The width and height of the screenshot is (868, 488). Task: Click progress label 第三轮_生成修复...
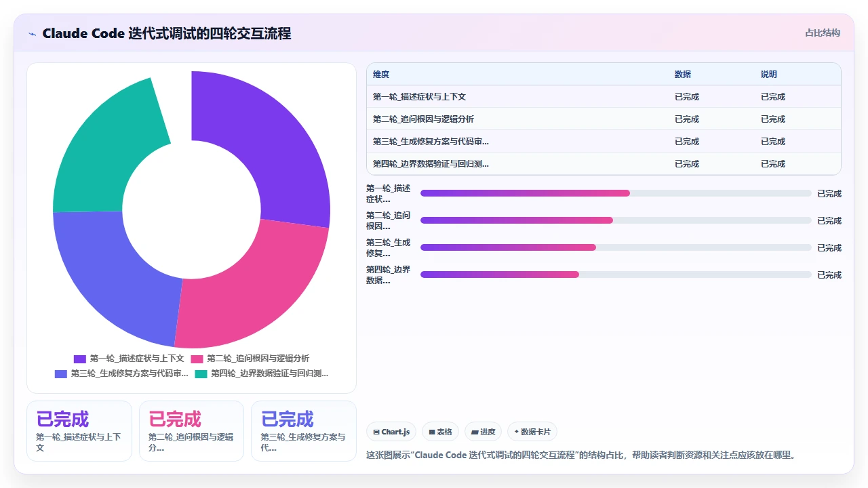coord(389,247)
